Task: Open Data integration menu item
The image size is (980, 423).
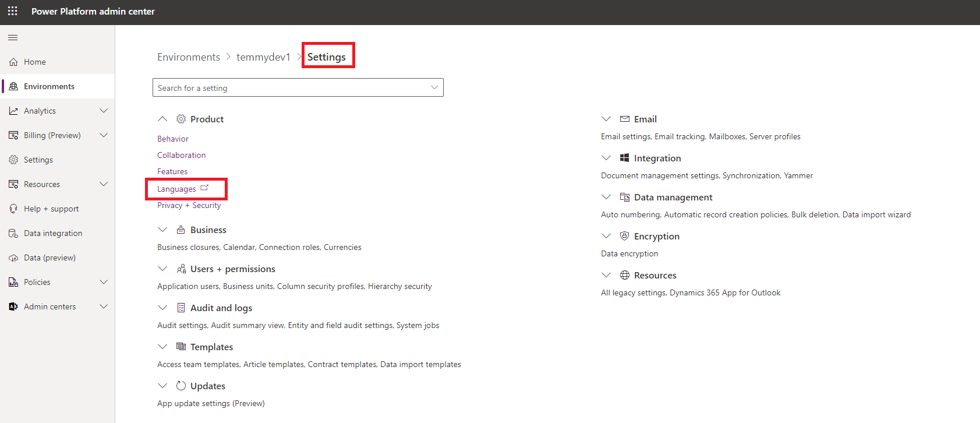Action: 57,233
